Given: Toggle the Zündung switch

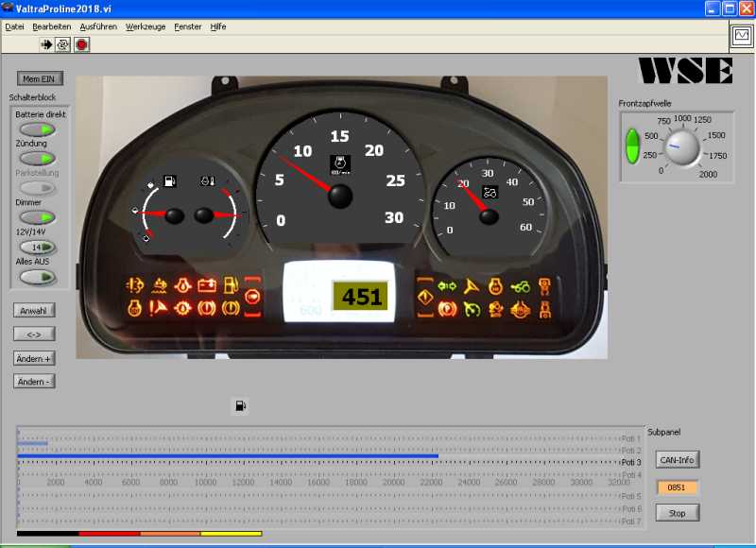Looking at the screenshot, I should pyautogui.click(x=37, y=158).
